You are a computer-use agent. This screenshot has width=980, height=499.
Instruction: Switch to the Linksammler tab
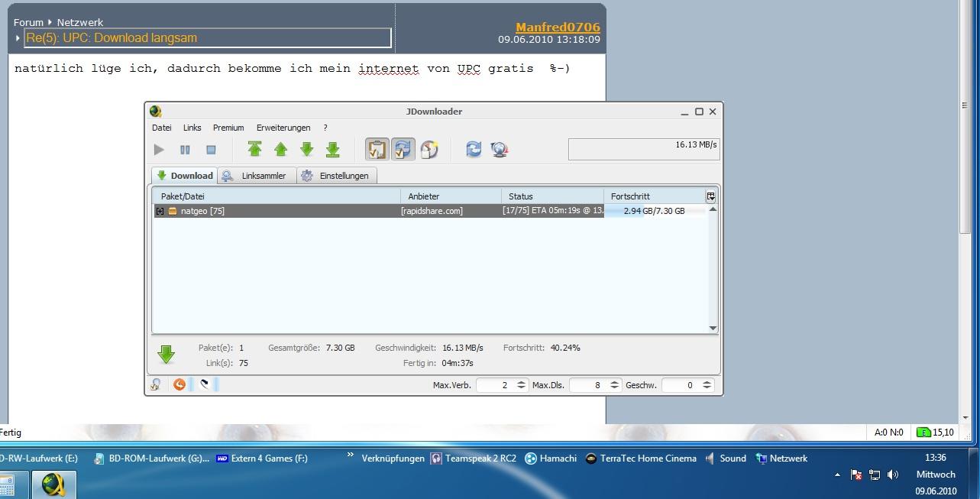click(x=257, y=176)
